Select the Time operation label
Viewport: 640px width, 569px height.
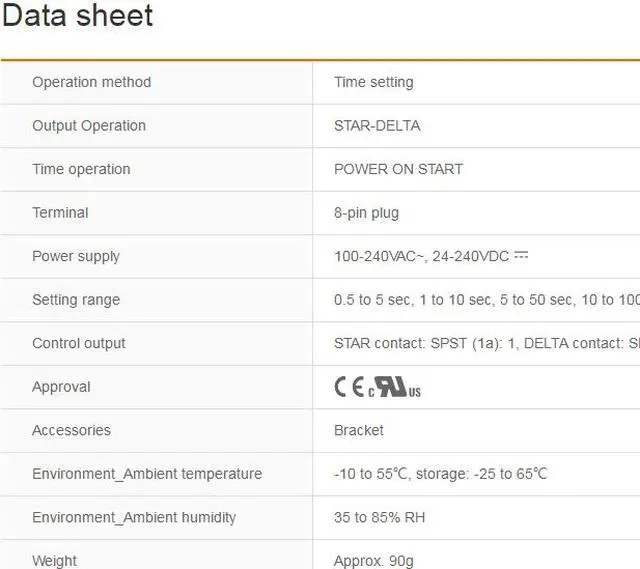coord(81,169)
